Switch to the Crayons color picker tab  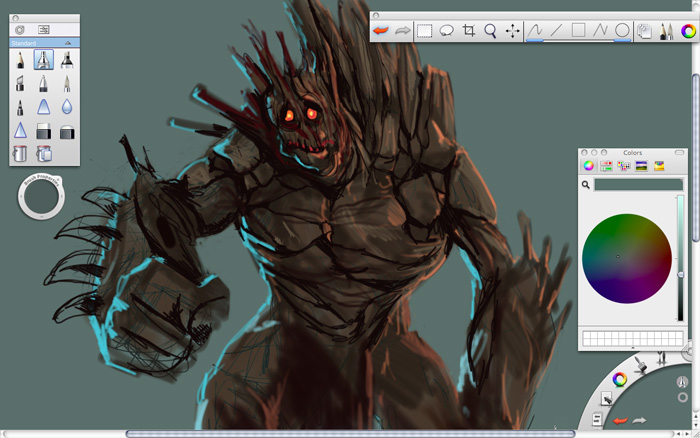point(659,166)
